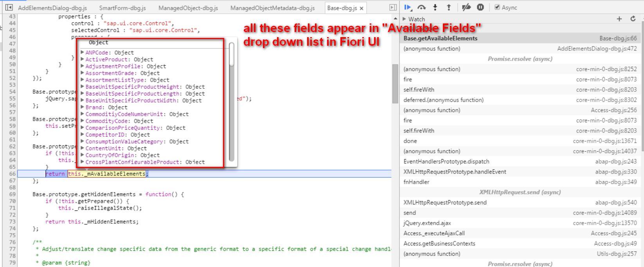Expand the ConsumptionValueCategory property
644x267 pixels.
[x=82, y=142]
